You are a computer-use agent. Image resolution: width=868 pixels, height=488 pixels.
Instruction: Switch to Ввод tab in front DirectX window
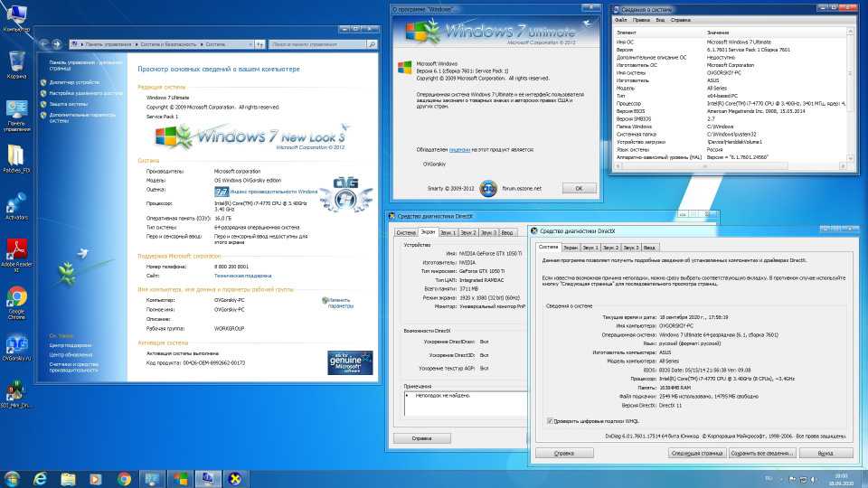[649, 248]
